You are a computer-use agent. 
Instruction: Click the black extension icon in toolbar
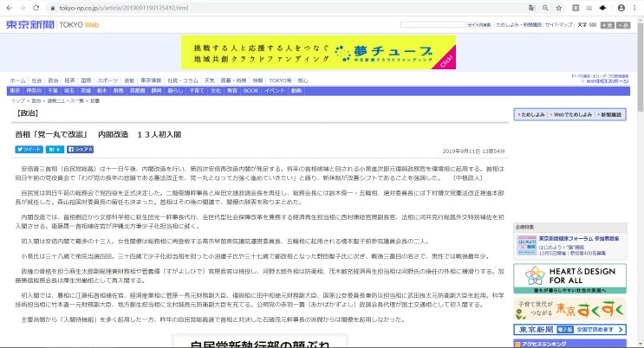[x=603, y=8]
